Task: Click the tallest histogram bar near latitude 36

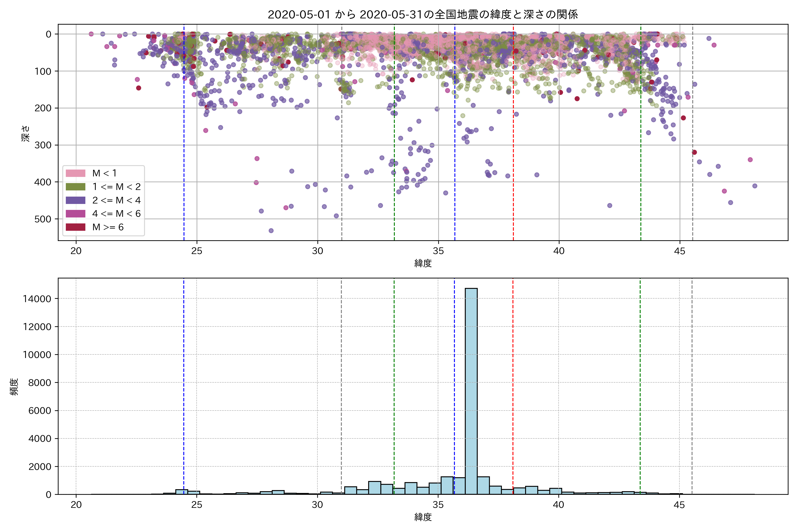Action: tap(471, 390)
